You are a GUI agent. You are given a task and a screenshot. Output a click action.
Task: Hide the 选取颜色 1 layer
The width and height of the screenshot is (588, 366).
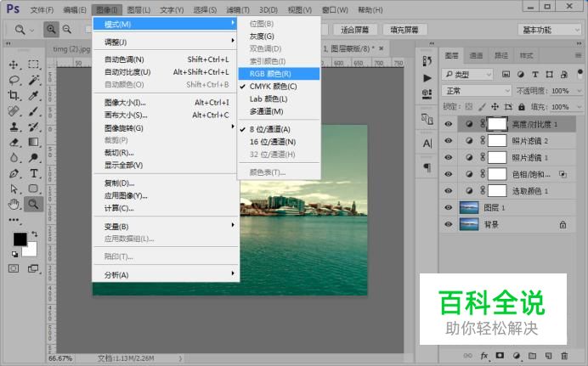[448, 191]
